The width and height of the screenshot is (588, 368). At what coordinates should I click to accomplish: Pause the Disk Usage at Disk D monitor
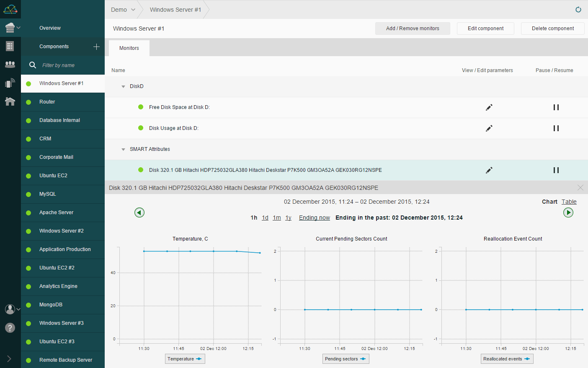[556, 128]
